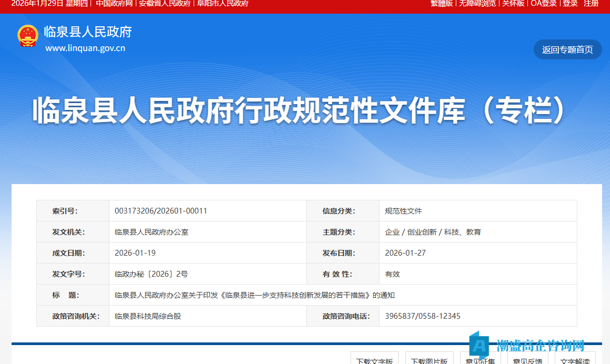This screenshot has height=364, width=610.
Task: Click the 索引号 index number field
Action: coord(65,210)
